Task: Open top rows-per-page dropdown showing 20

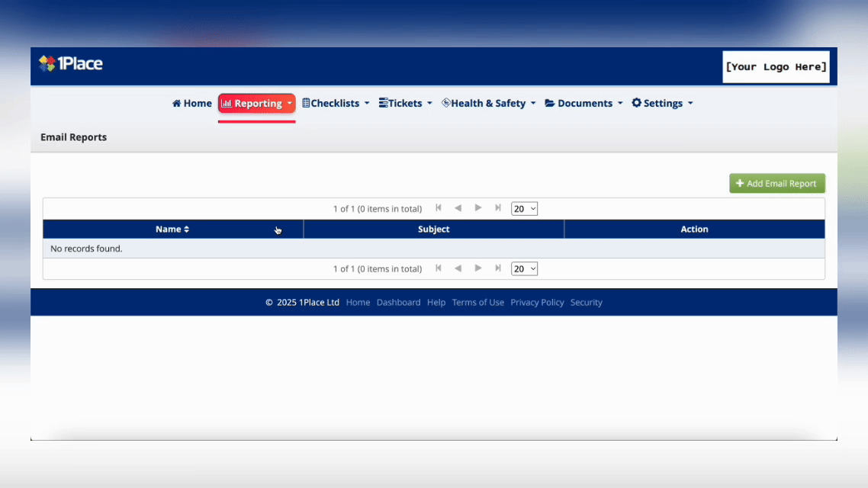Action: click(524, 209)
